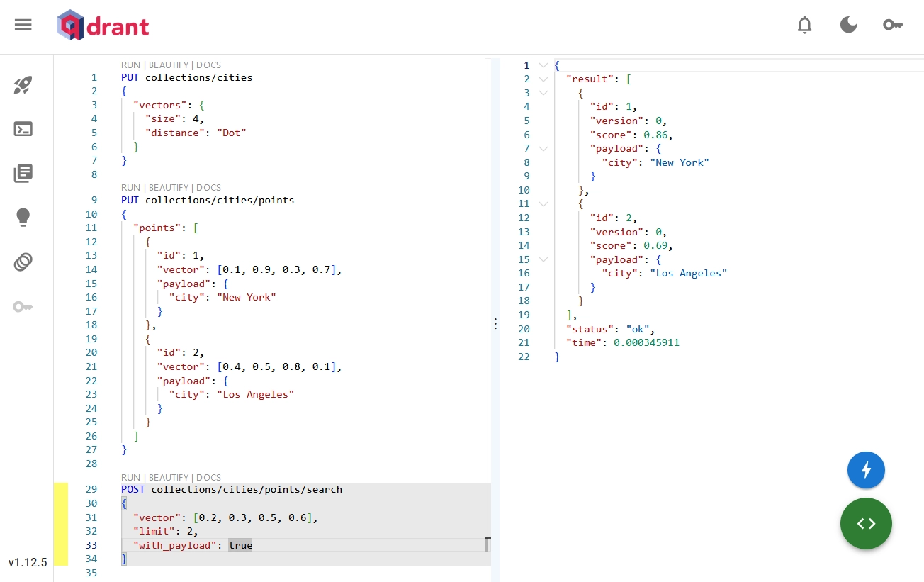
Task: Open the Datasets rings icon in sidebar
Action: tap(23, 262)
